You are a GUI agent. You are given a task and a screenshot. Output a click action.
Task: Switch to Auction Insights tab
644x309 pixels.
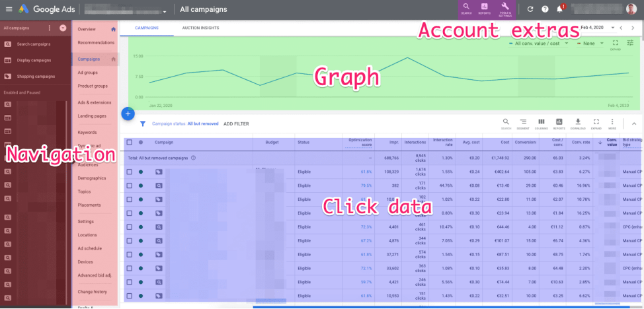[200, 28]
